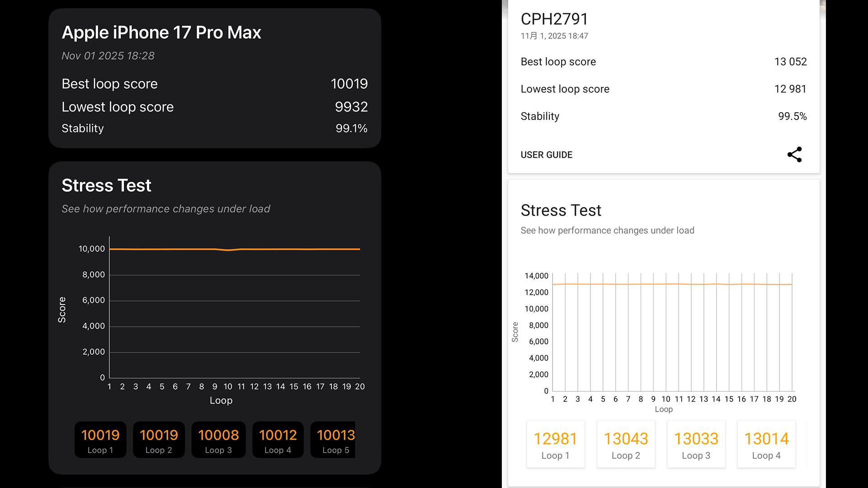
Task: Tap the Loop 3 card showing 13033
Action: 696,444
